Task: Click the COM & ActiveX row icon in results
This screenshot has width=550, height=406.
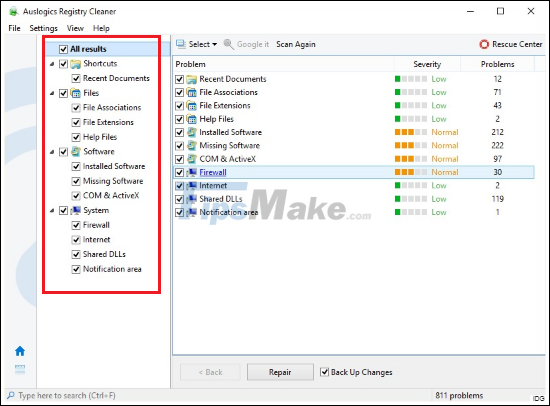Action: [x=192, y=159]
